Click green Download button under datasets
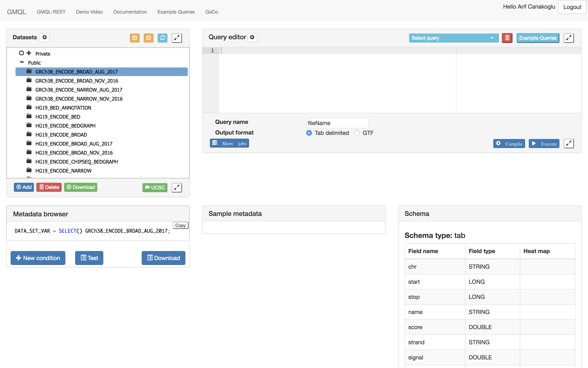This screenshot has width=588, height=368. [x=81, y=187]
